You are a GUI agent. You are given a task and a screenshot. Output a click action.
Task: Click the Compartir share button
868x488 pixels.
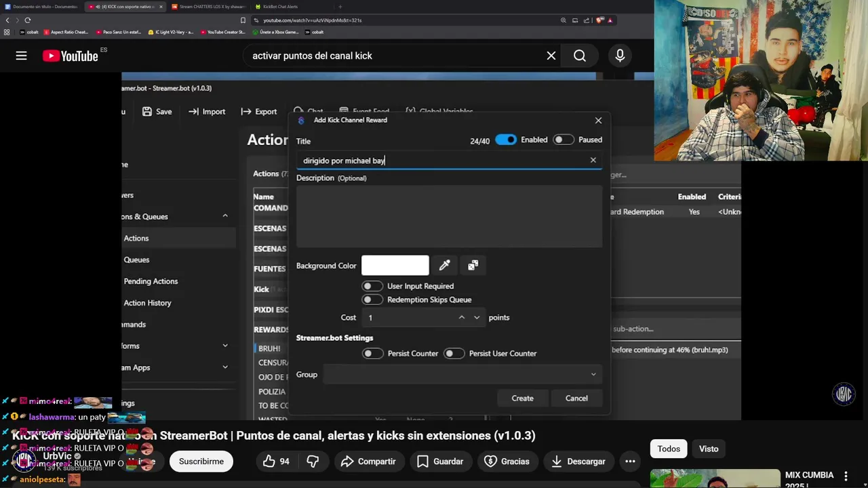click(368, 462)
